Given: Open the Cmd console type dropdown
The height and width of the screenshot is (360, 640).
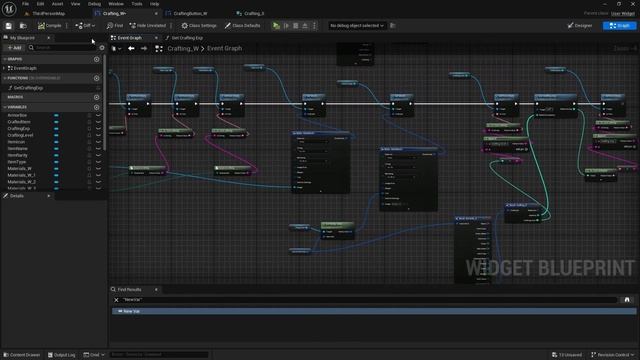Looking at the screenshot, I should click(x=94, y=355).
